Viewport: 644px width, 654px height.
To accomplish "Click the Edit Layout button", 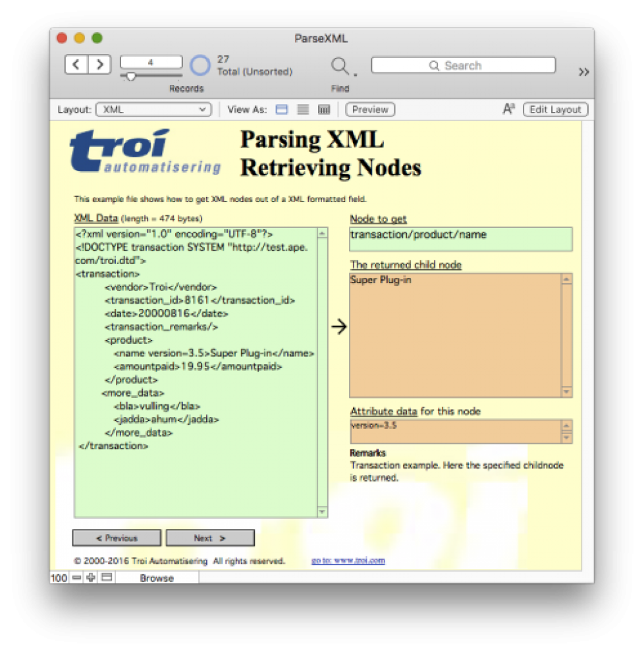I will [x=555, y=110].
